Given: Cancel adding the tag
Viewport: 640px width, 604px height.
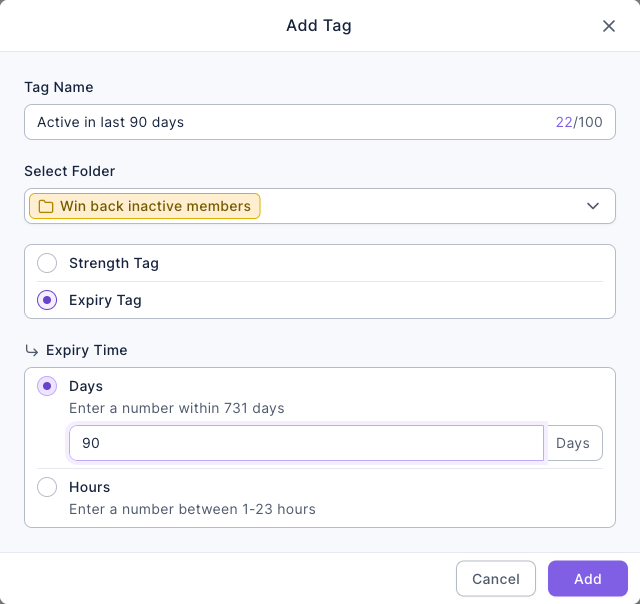Looking at the screenshot, I should [496, 579].
